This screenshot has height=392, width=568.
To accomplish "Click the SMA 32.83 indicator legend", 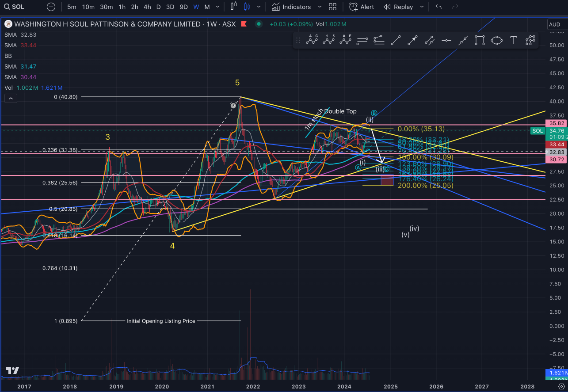I will (20, 34).
